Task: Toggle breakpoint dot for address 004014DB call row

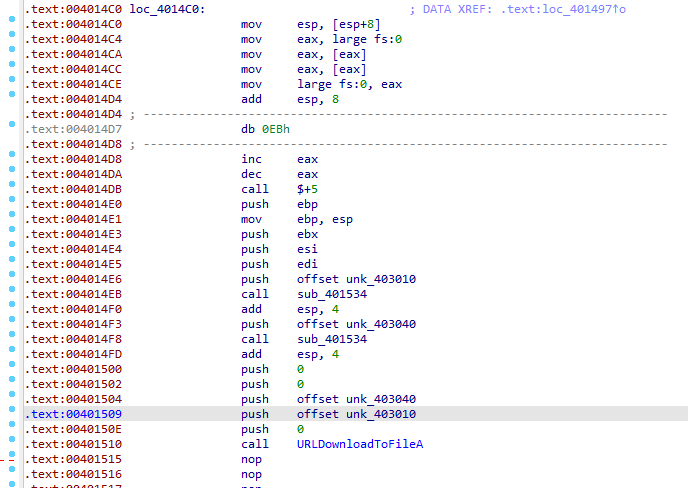Action: 12,184
